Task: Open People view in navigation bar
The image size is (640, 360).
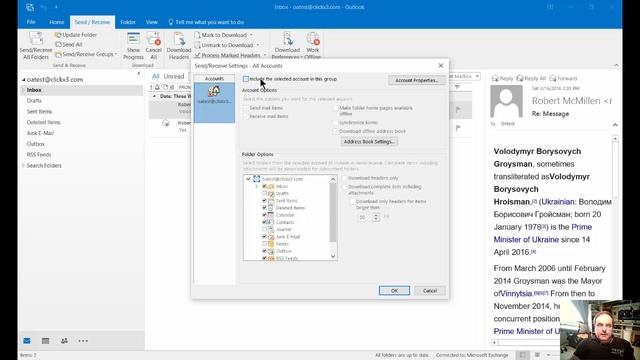Action: click(x=64, y=341)
